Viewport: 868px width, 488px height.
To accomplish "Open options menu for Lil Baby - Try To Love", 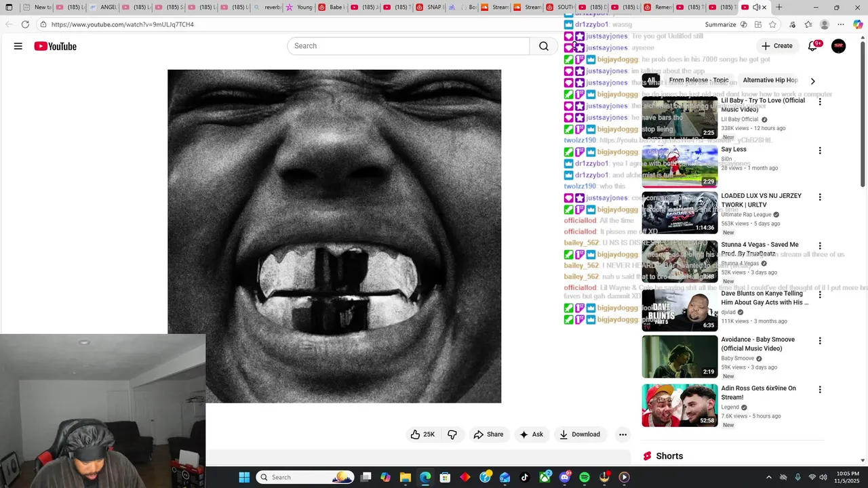I will point(820,102).
